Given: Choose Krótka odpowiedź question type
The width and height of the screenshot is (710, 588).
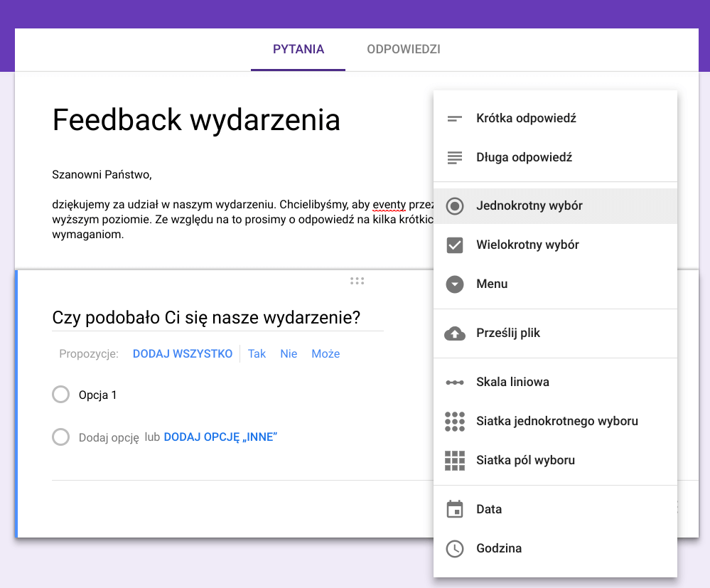Looking at the screenshot, I should point(555,118).
